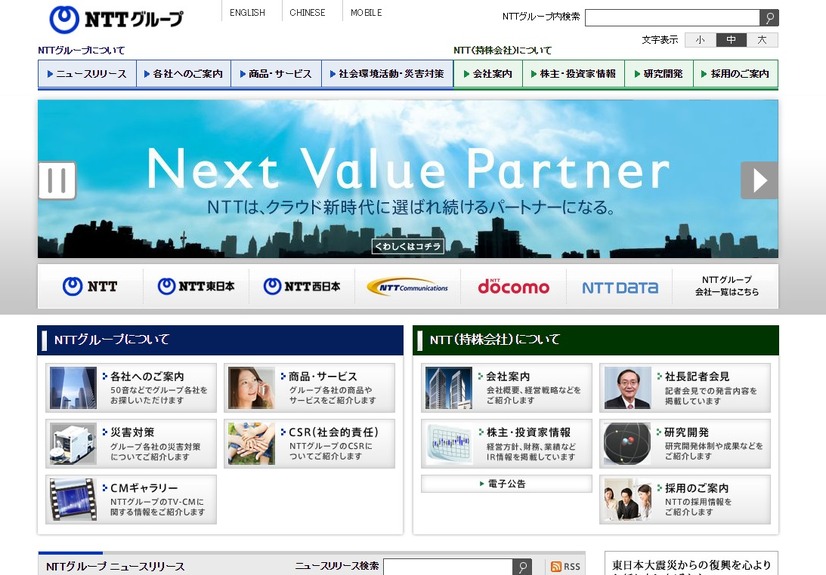Open 災害対策 card with truck thumbnail
The image size is (826, 575).
coord(131,444)
